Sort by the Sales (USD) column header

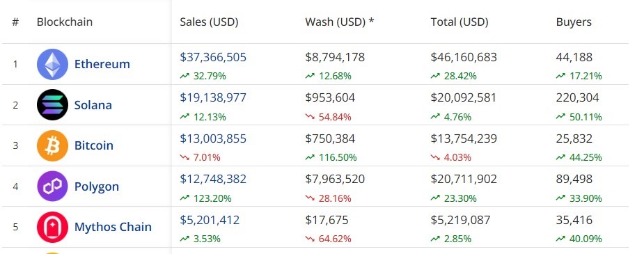point(209,22)
